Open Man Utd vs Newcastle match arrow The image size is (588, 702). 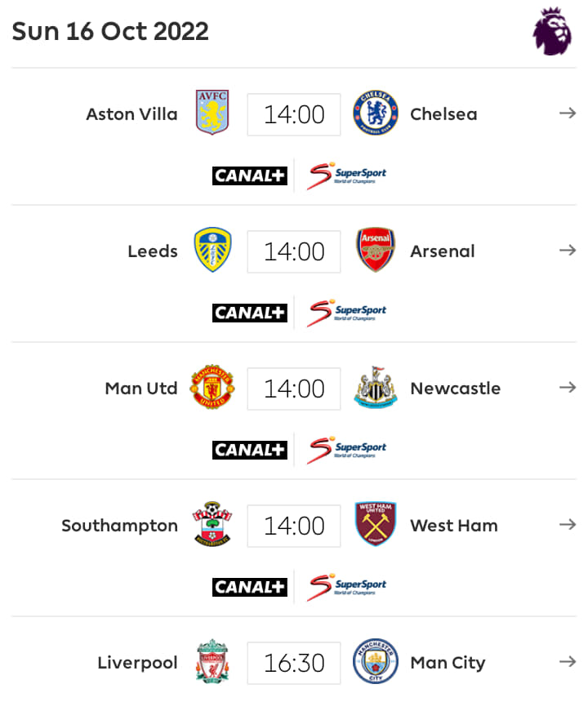click(x=568, y=388)
